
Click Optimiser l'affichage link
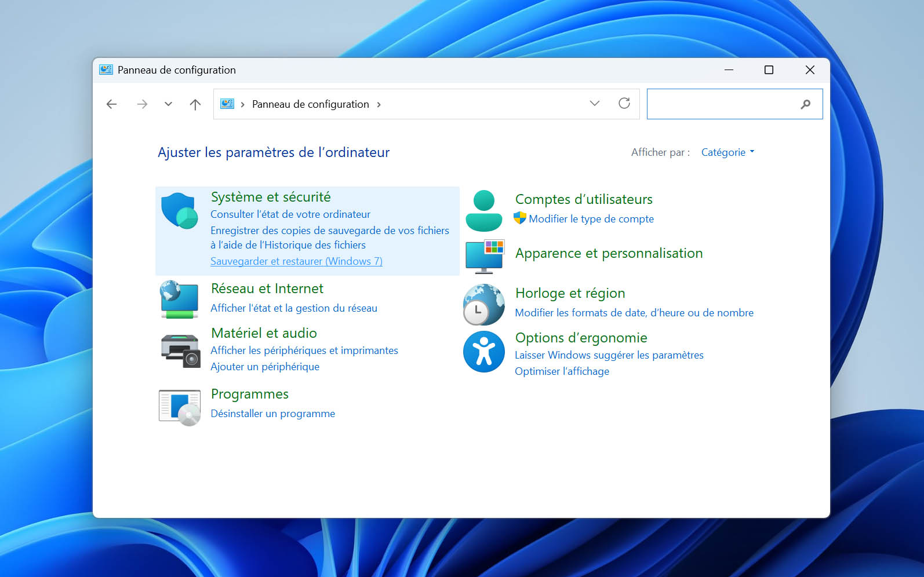pos(562,371)
